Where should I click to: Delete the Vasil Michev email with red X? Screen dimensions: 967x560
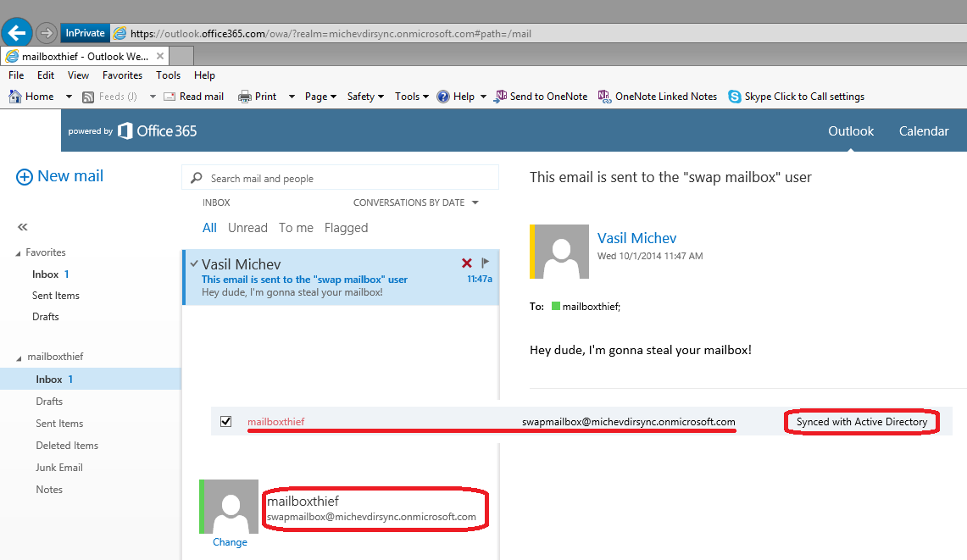pyautogui.click(x=466, y=263)
